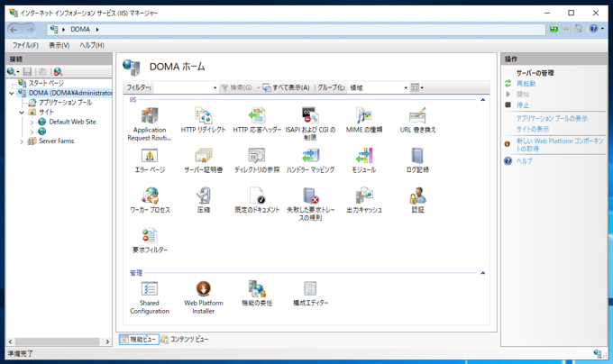Open 要求フィルター feature

point(150,241)
